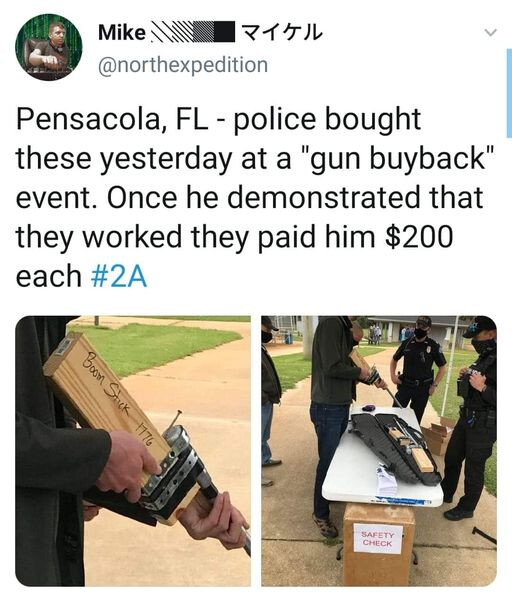Click the blue scrollbar on right edge
The height and width of the screenshot is (600, 512).
point(509,93)
